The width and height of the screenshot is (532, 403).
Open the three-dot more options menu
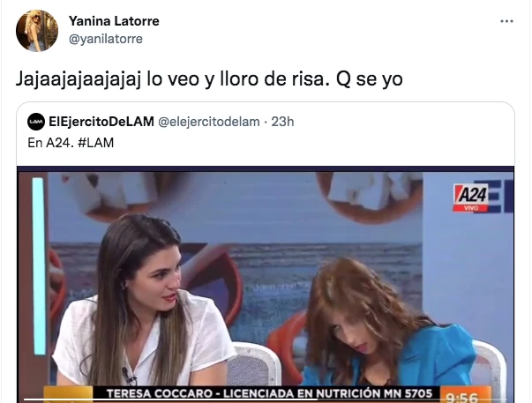point(506,21)
